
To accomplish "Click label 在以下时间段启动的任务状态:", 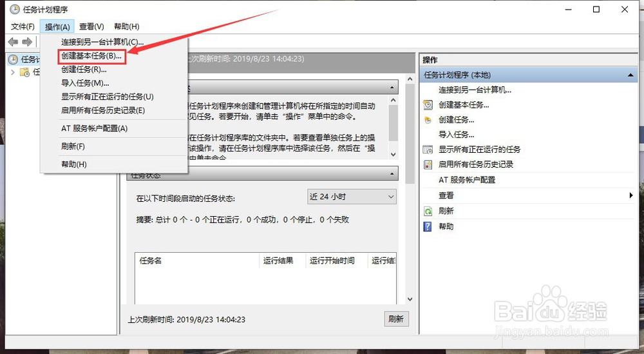I will pyautogui.click(x=185, y=199).
